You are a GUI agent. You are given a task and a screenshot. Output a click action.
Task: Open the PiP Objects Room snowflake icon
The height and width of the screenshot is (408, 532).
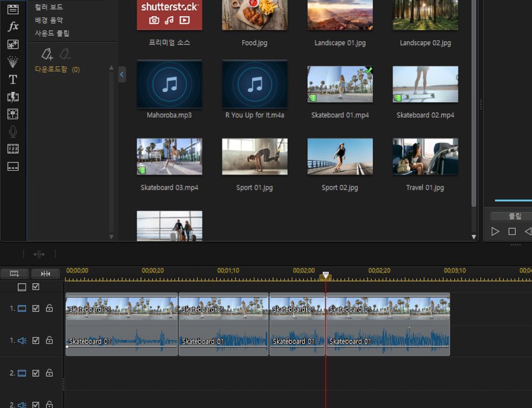(13, 44)
